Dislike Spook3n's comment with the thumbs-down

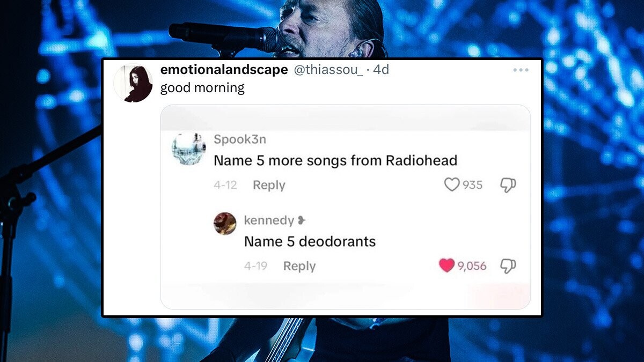click(508, 184)
